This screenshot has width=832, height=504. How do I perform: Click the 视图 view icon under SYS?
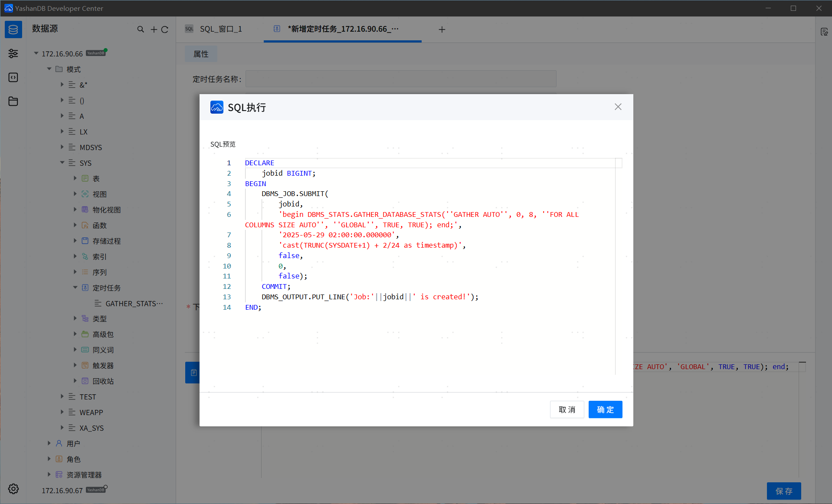point(85,194)
